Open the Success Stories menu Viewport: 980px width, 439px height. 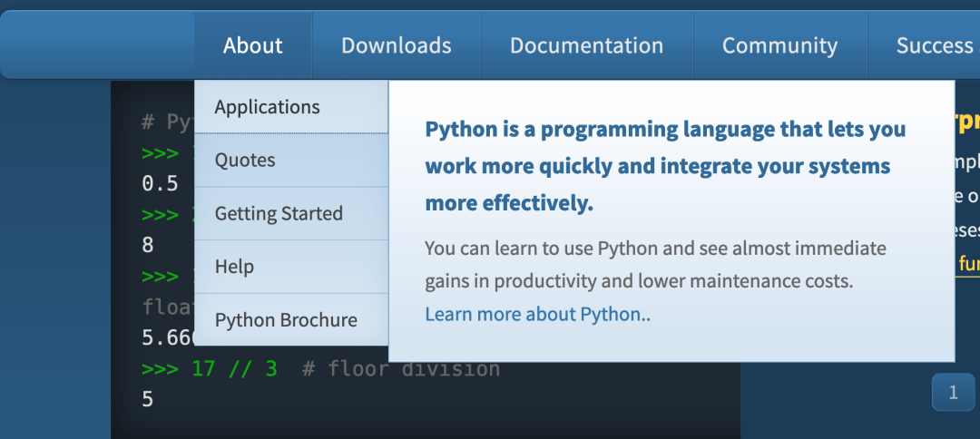click(x=925, y=45)
